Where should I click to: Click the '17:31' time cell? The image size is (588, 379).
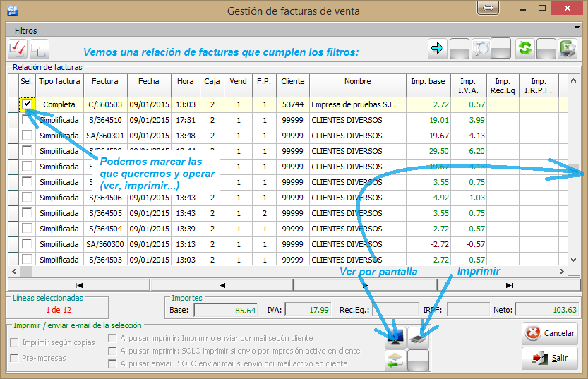(x=186, y=120)
